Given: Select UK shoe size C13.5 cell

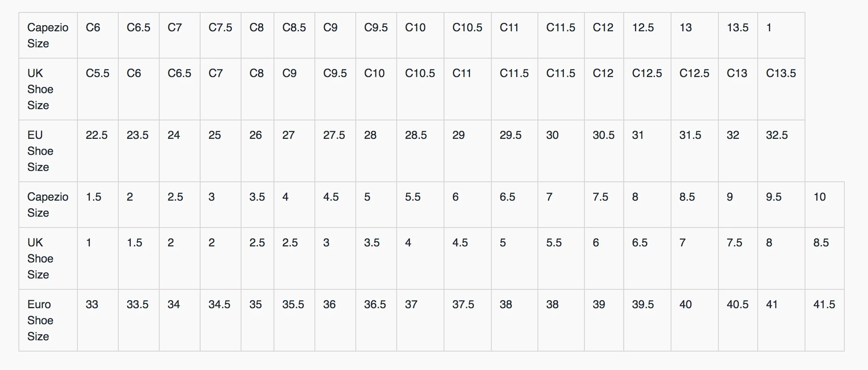Looking at the screenshot, I should click(781, 89).
